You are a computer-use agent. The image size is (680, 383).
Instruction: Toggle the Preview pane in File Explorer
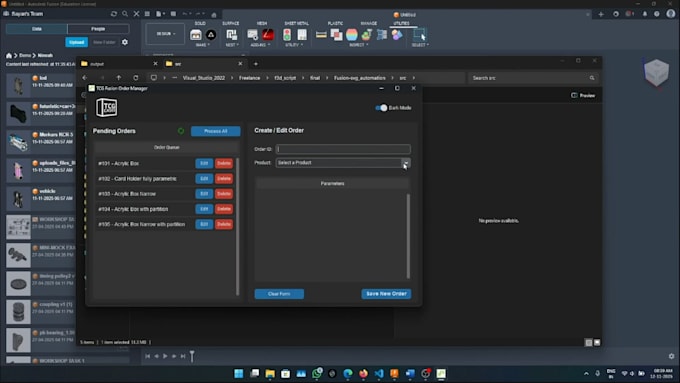pyautogui.click(x=583, y=95)
